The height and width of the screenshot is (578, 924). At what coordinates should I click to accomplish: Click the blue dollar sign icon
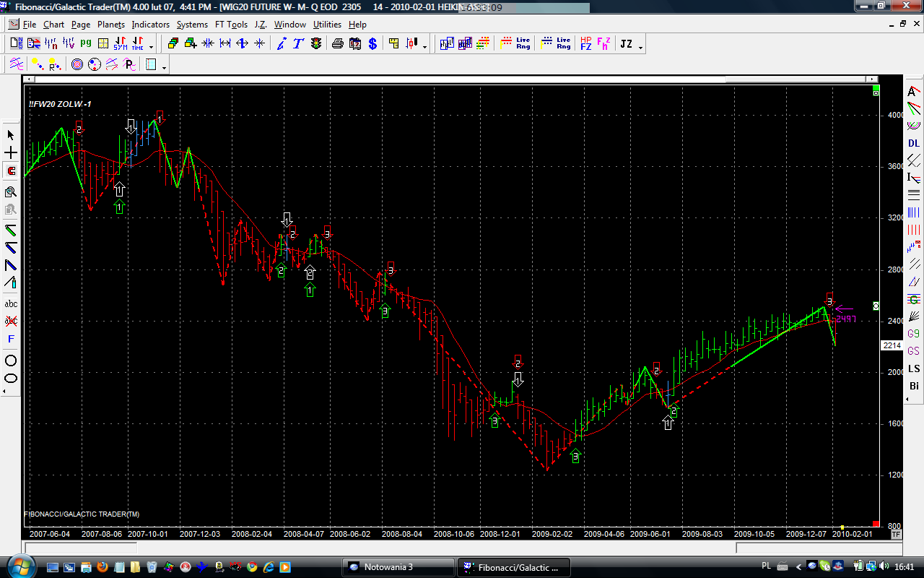[x=372, y=44]
